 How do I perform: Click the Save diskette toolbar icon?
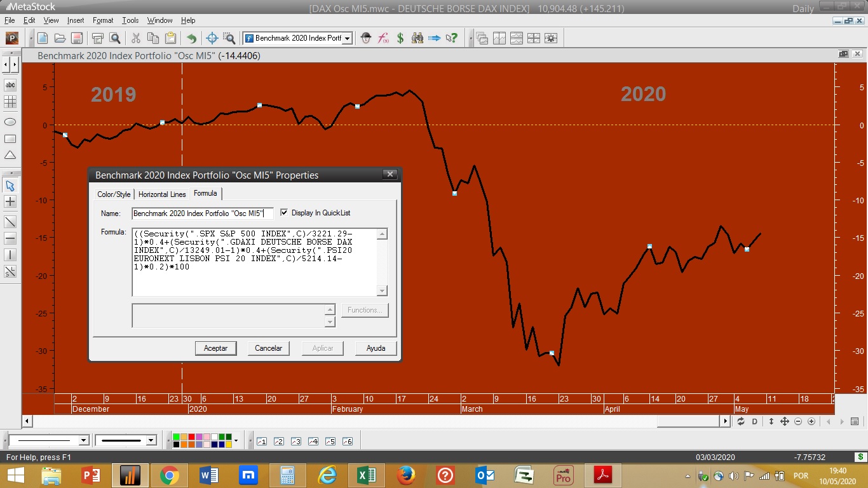(x=76, y=38)
